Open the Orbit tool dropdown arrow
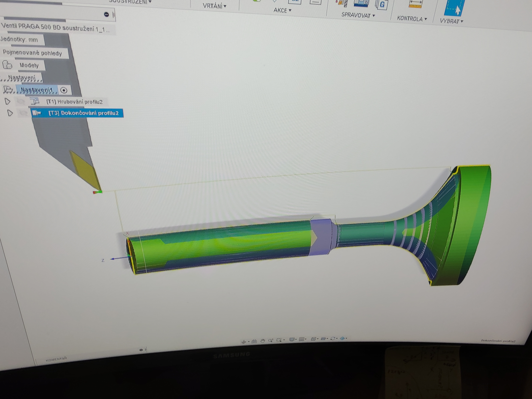This screenshot has height=399, width=532. point(249,342)
